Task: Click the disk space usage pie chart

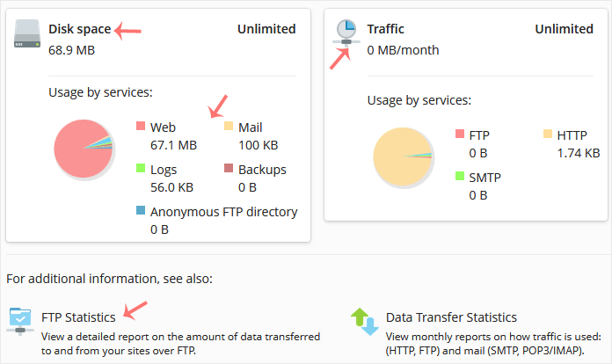Action: [83, 149]
